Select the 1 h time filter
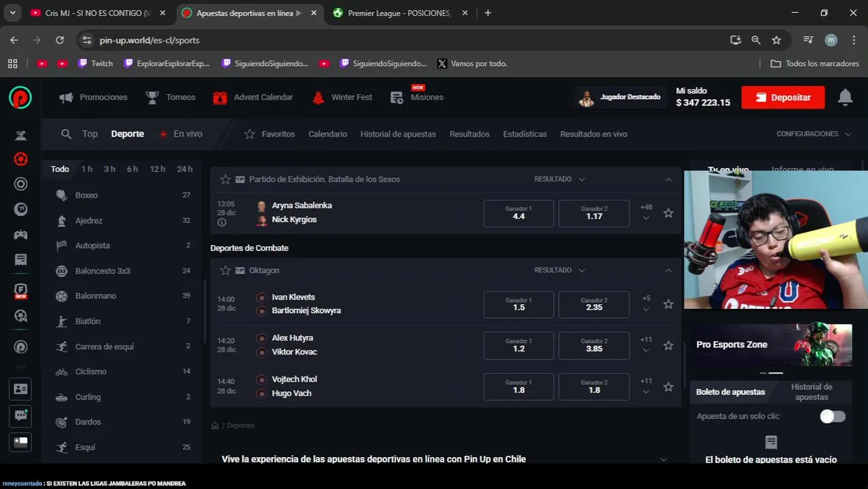Image resolution: width=868 pixels, height=489 pixels. coord(87,169)
